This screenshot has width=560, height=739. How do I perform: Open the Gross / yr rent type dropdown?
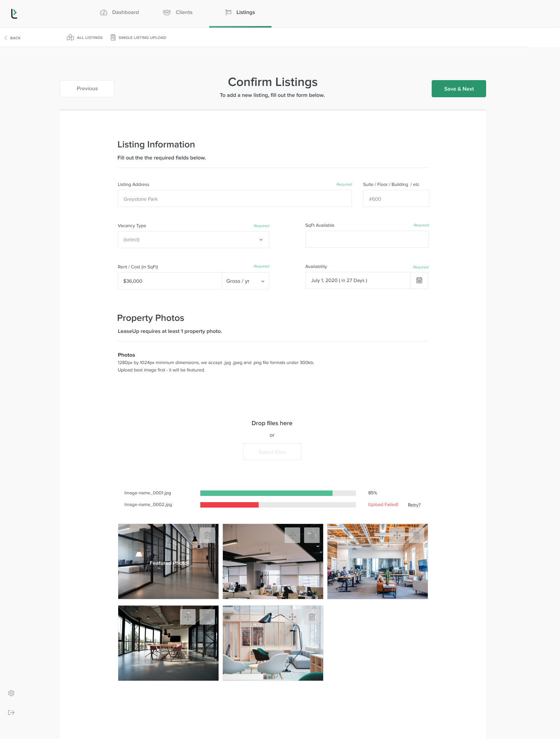coord(245,281)
